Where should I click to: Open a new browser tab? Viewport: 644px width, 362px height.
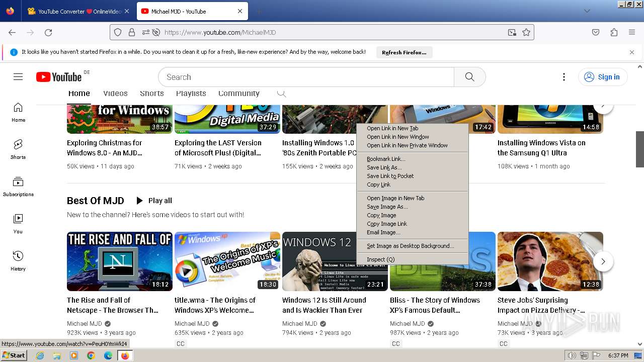coord(259,11)
